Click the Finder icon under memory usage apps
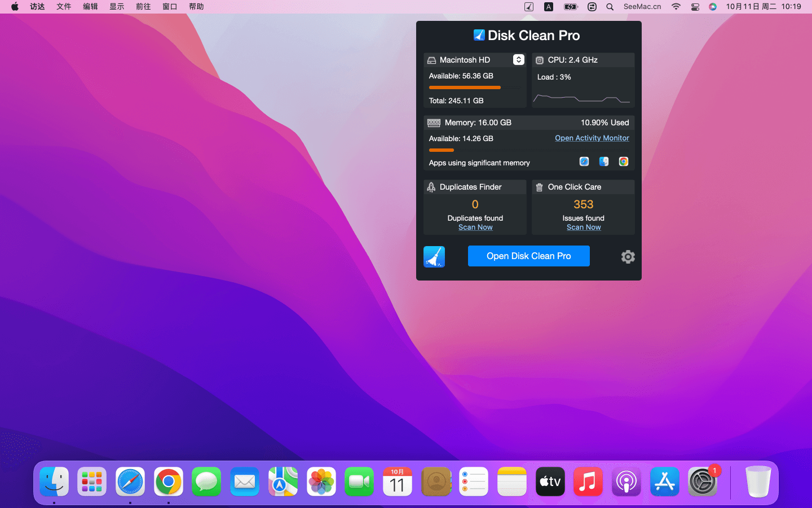This screenshot has width=812, height=508. pyautogui.click(x=604, y=162)
